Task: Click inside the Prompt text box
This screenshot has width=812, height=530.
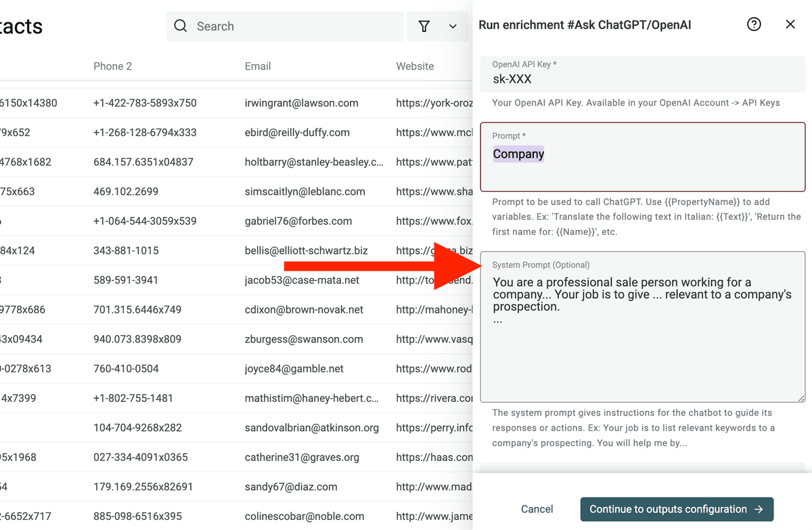Action: [643, 157]
